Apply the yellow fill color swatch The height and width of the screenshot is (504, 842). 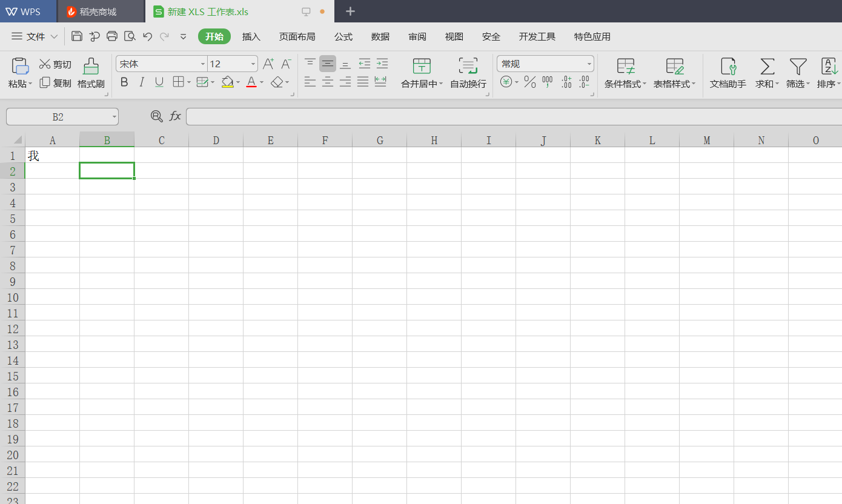coord(228,82)
